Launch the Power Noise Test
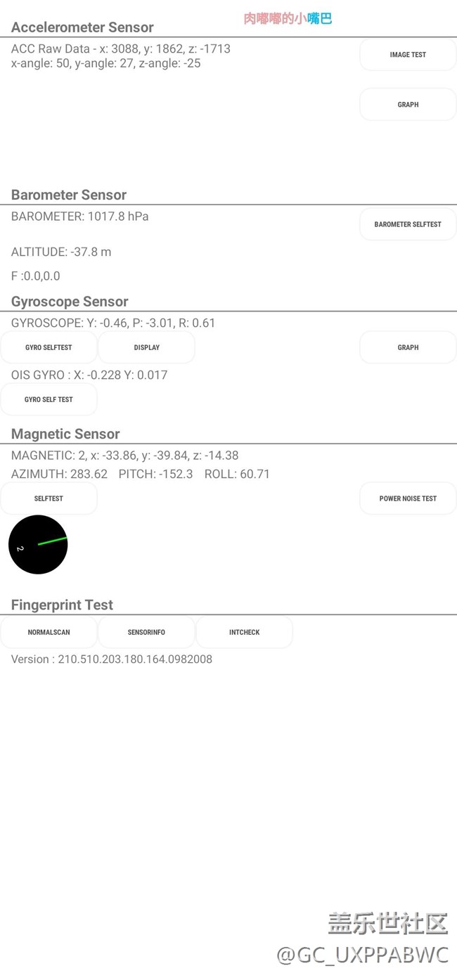 tap(408, 498)
